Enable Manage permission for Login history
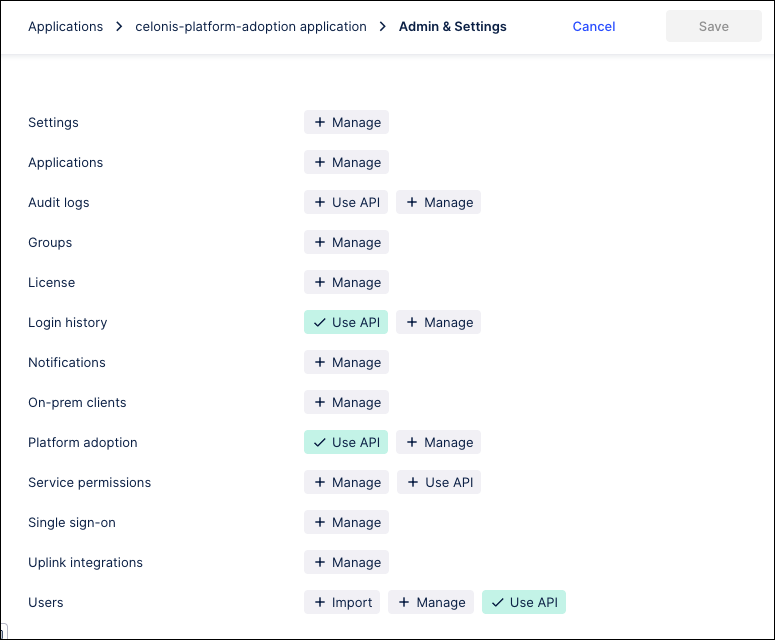This screenshot has width=775, height=640. click(438, 322)
